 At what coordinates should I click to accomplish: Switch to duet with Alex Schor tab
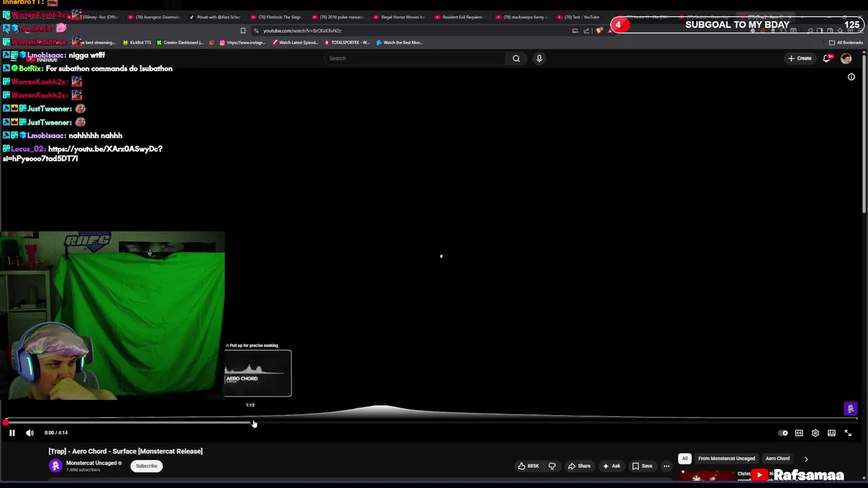click(214, 17)
